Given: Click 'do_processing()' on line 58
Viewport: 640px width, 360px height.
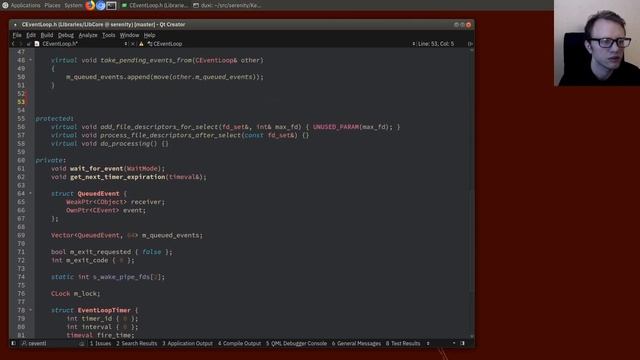Looking at the screenshot, I should pos(128,143).
